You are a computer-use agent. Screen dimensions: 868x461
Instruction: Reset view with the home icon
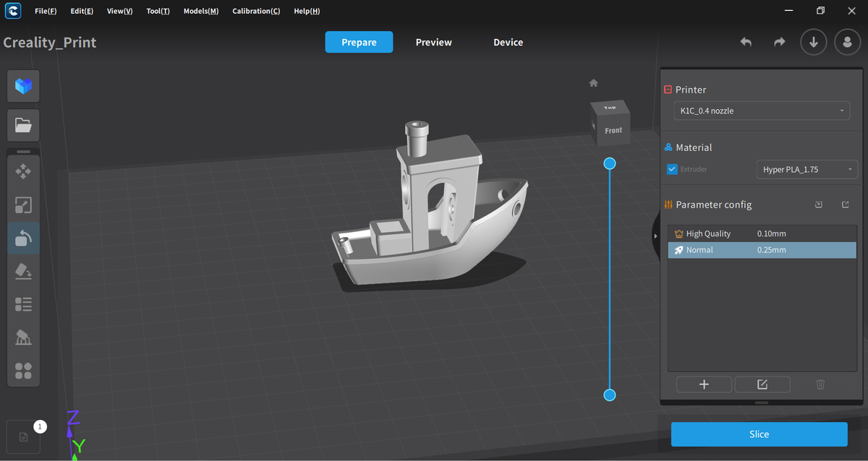click(x=594, y=83)
